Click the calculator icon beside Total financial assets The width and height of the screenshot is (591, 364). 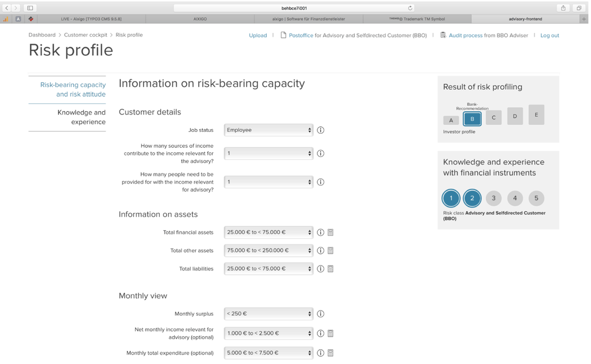point(330,232)
